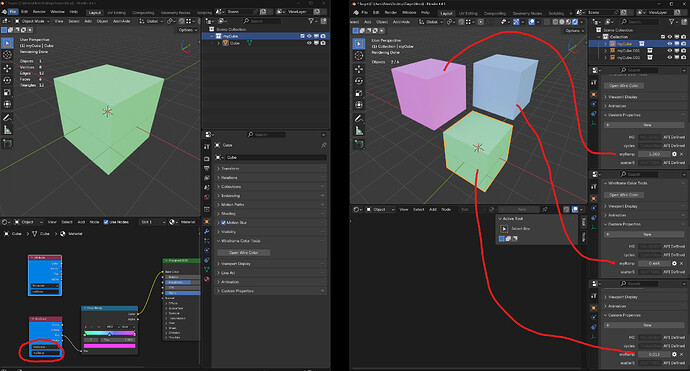Open the World properties tab in left window
The height and width of the screenshot is (371, 690).
207,197
